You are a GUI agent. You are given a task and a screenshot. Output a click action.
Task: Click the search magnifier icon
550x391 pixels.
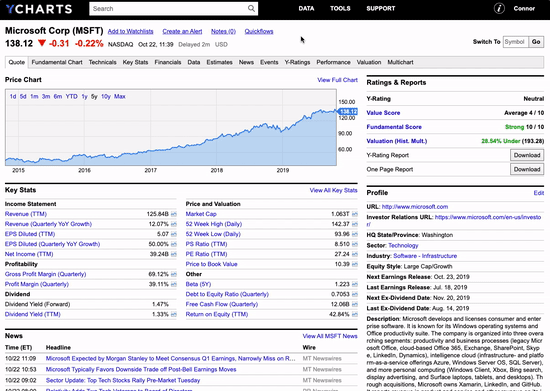(x=251, y=8)
